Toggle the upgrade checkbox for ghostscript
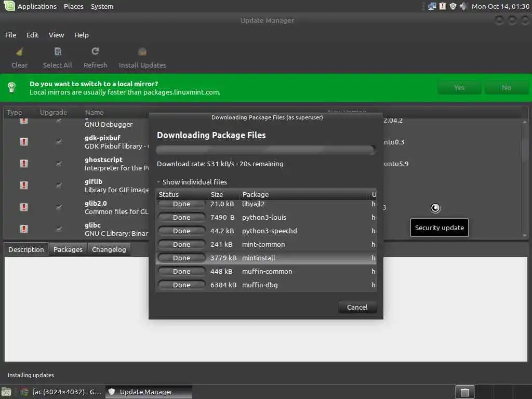This screenshot has height=399, width=532. pyautogui.click(x=59, y=164)
